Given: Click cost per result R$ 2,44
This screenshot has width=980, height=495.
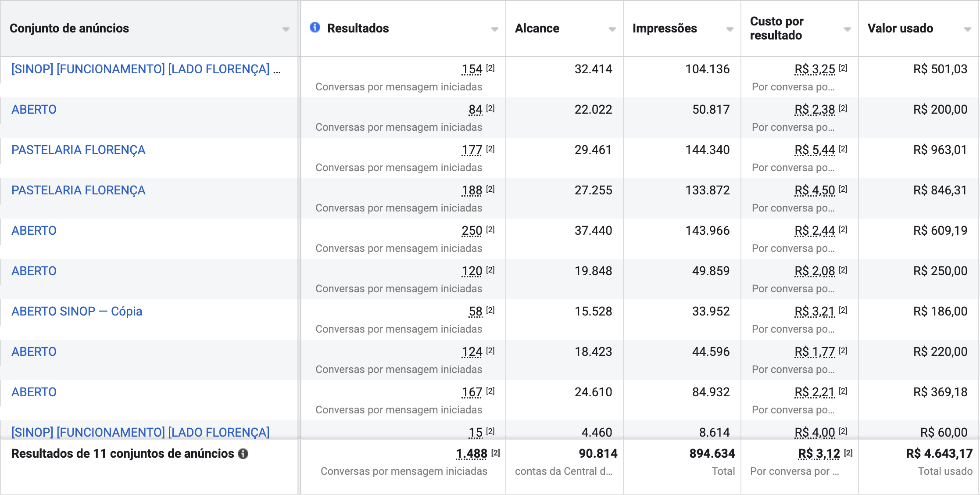Looking at the screenshot, I should point(815,231).
